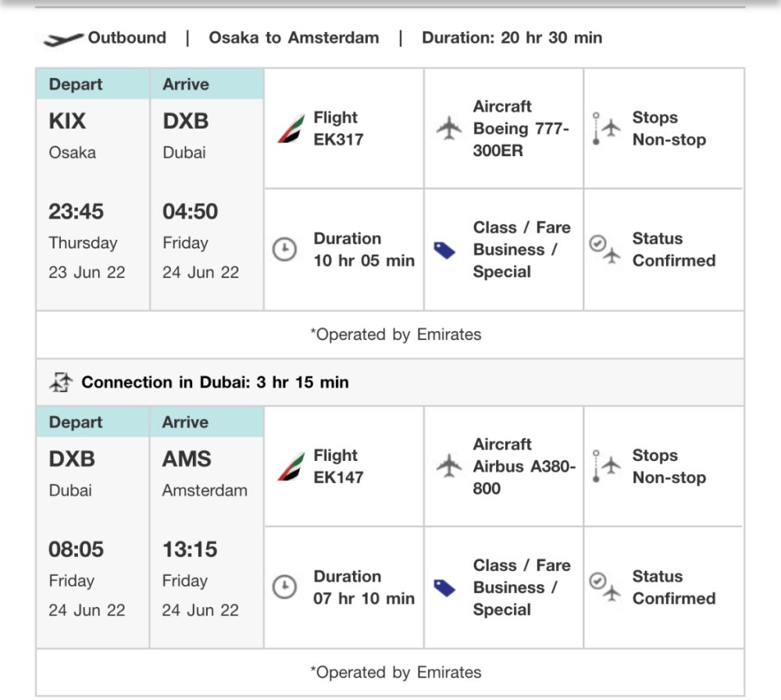
Task: Click the Flight EK147 text
Action: 338,466
